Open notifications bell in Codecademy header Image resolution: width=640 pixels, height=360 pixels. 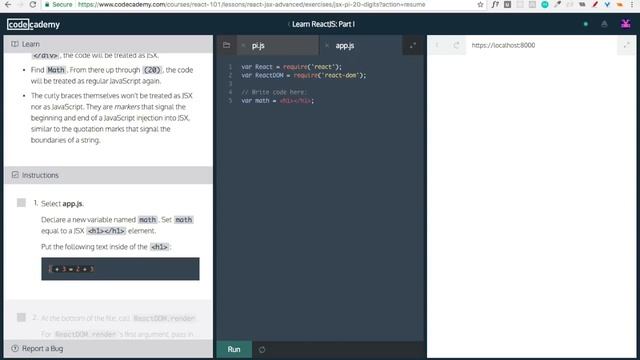click(604, 24)
